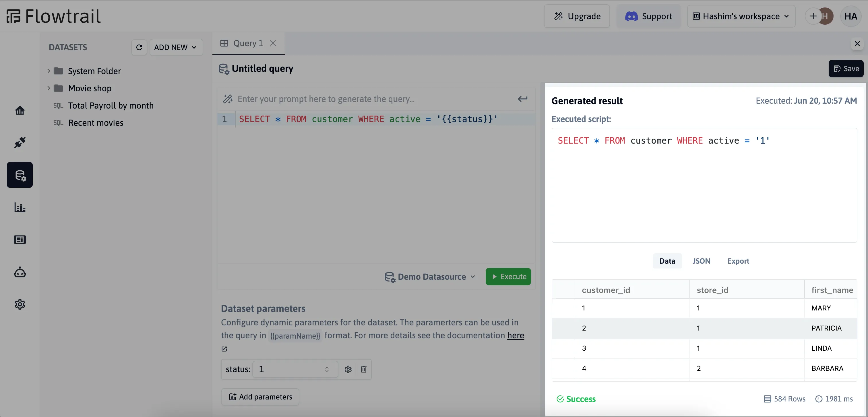Viewport: 868px width, 417px height.
Task: Click the Untitled query title
Action: coord(262,69)
